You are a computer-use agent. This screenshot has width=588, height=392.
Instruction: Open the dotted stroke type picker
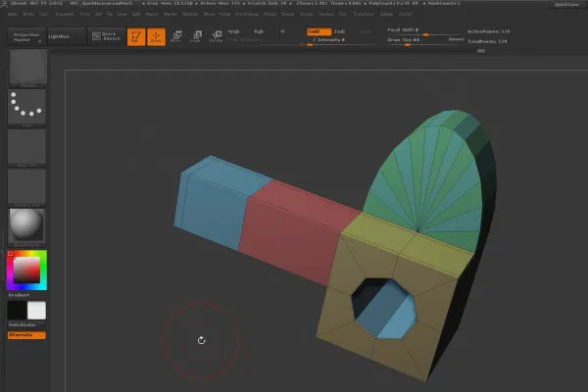coord(26,106)
